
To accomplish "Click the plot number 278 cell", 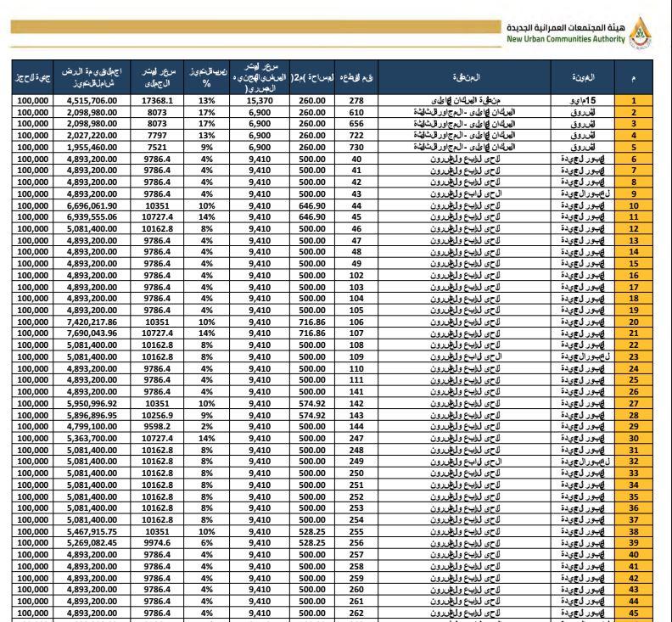I will coord(356,101).
